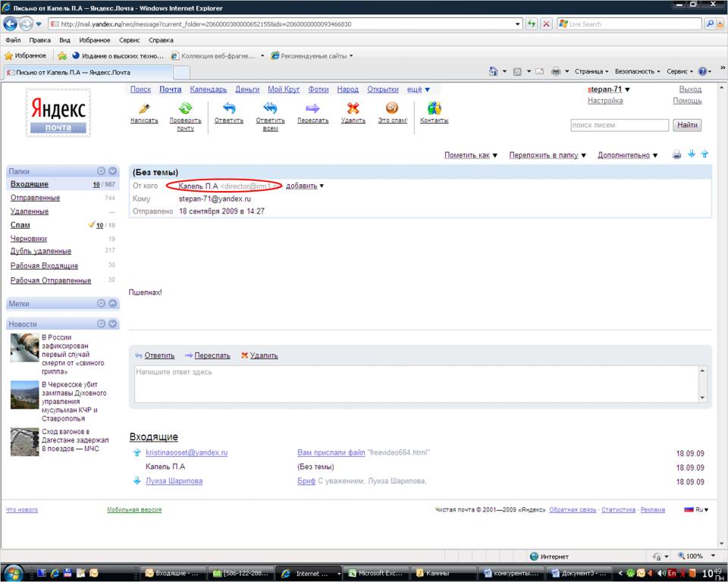Click the Переслать forward arrow icon
Screen dimensions: 728x582
312,108
